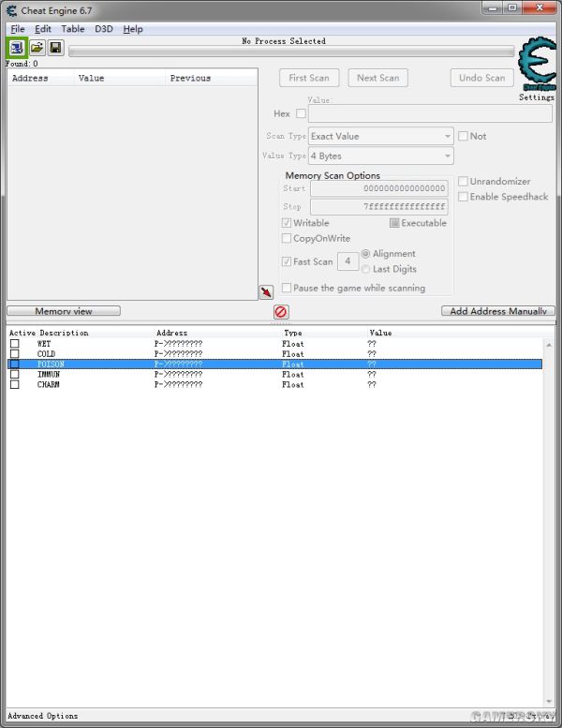Open the Table menu
Image resolution: width=562 pixels, height=728 pixels.
coord(73,29)
